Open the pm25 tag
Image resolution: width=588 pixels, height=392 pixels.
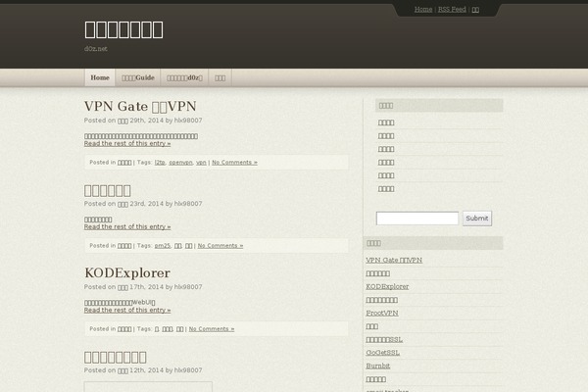tap(162, 246)
